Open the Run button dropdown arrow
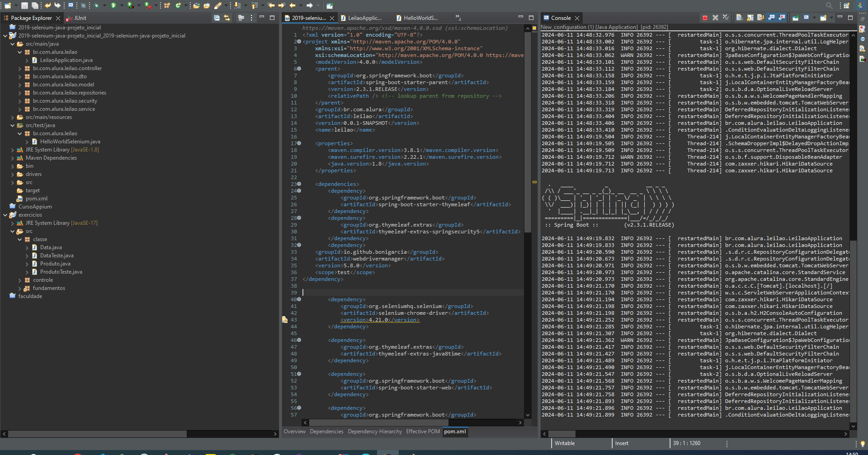 [122, 5]
